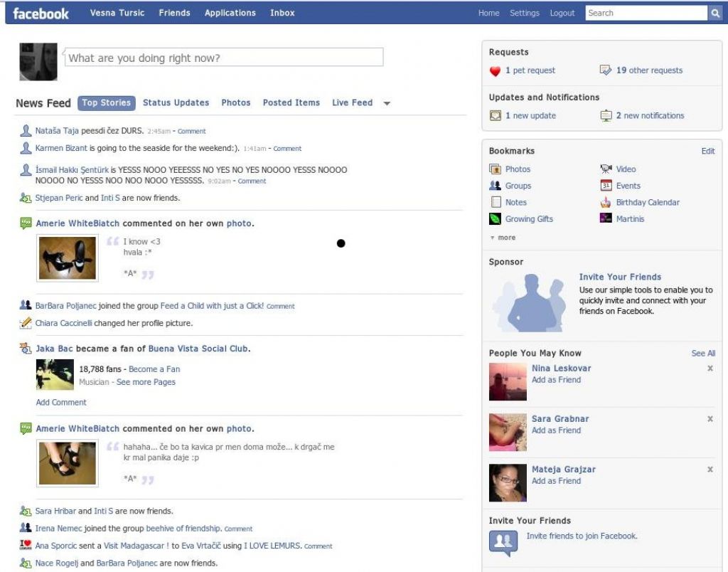The height and width of the screenshot is (572, 728).
Task: Open the pet request heart icon
Action: coord(495,70)
